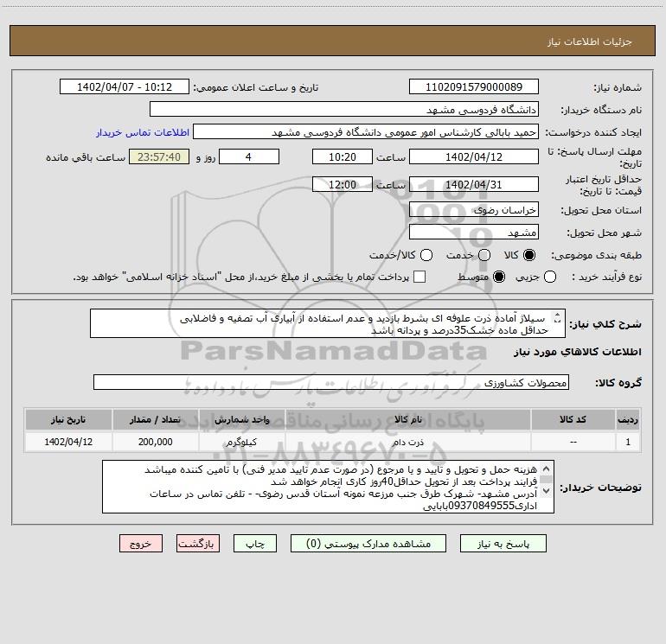Select the متوسط purchase type radio
The height and width of the screenshot is (644, 666).
click(x=499, y=277)
